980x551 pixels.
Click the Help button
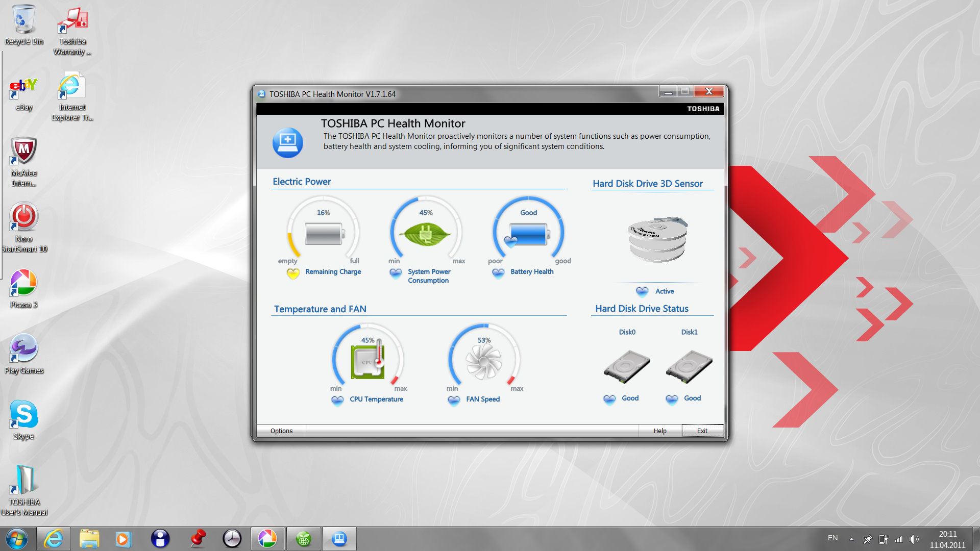point(660,431)
